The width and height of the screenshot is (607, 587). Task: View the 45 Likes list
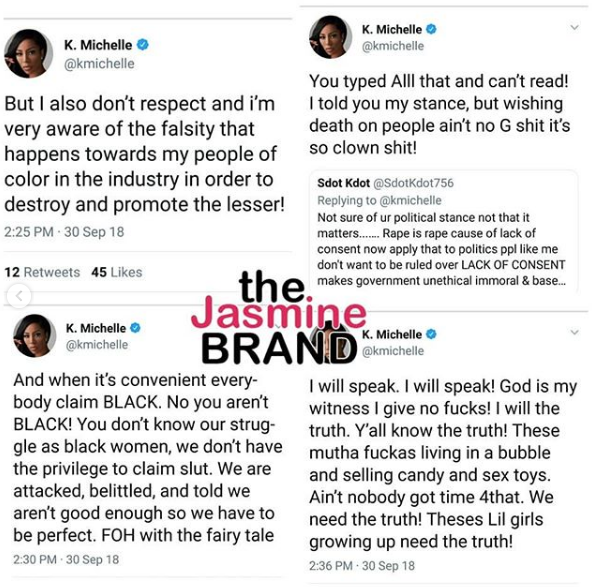(x=117, y=272)
